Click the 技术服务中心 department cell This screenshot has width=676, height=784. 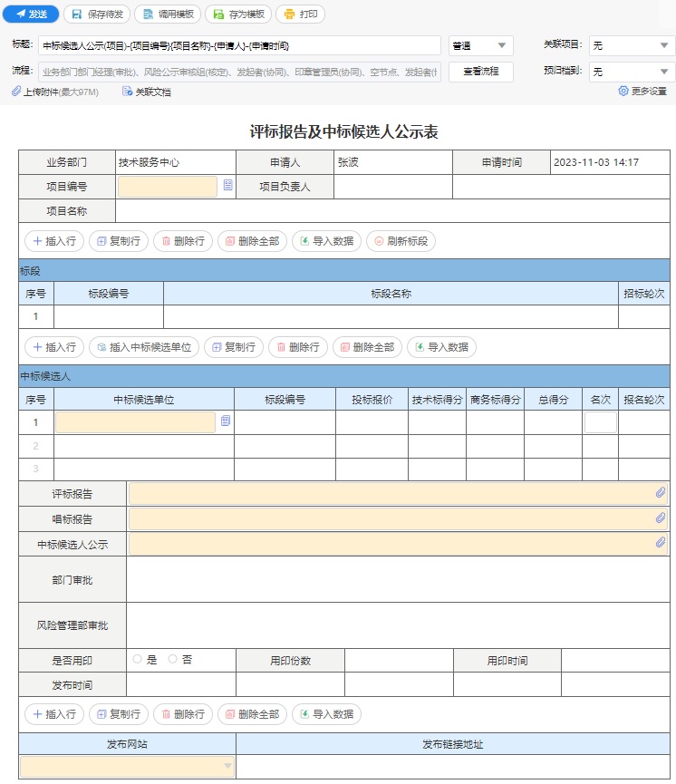(176, 162)
